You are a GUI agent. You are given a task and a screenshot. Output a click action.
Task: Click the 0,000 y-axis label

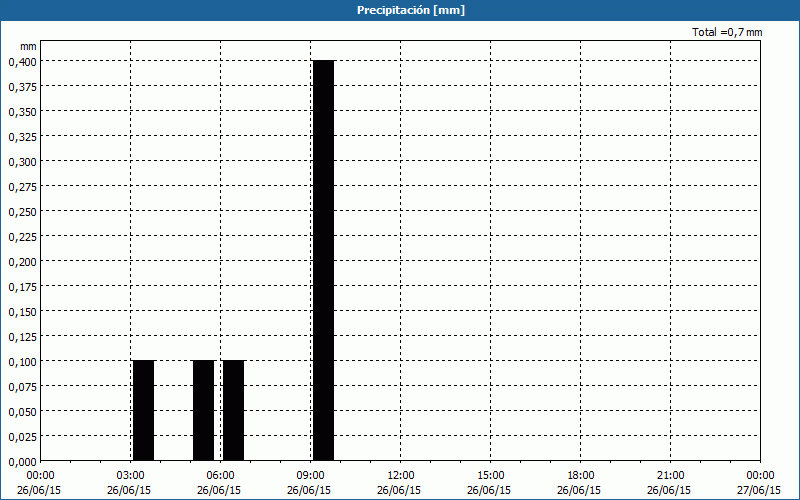pos(22,462)
